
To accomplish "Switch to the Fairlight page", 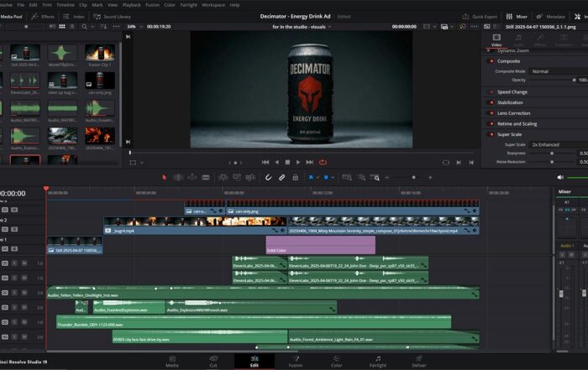I will [378, 362].
